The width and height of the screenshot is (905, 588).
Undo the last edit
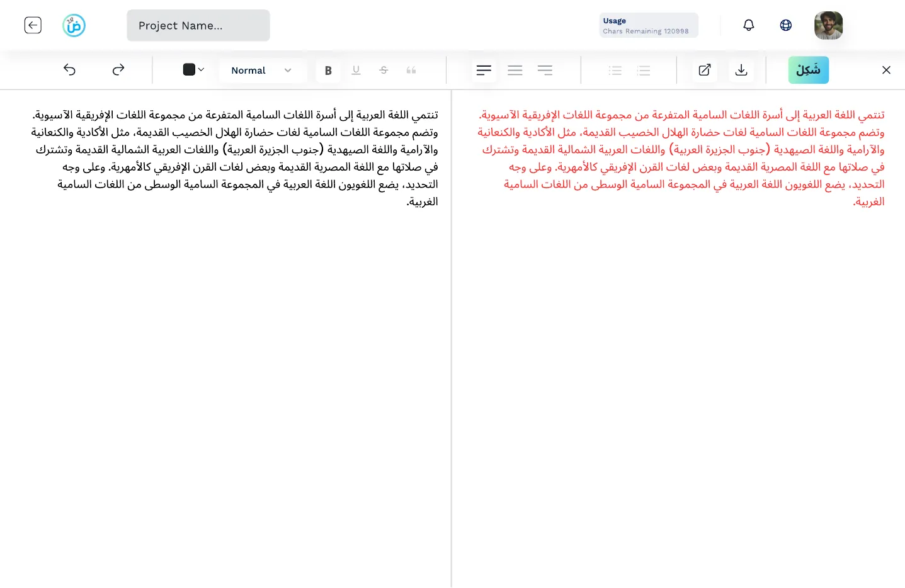pyautogui.click(x=69, y=70)
